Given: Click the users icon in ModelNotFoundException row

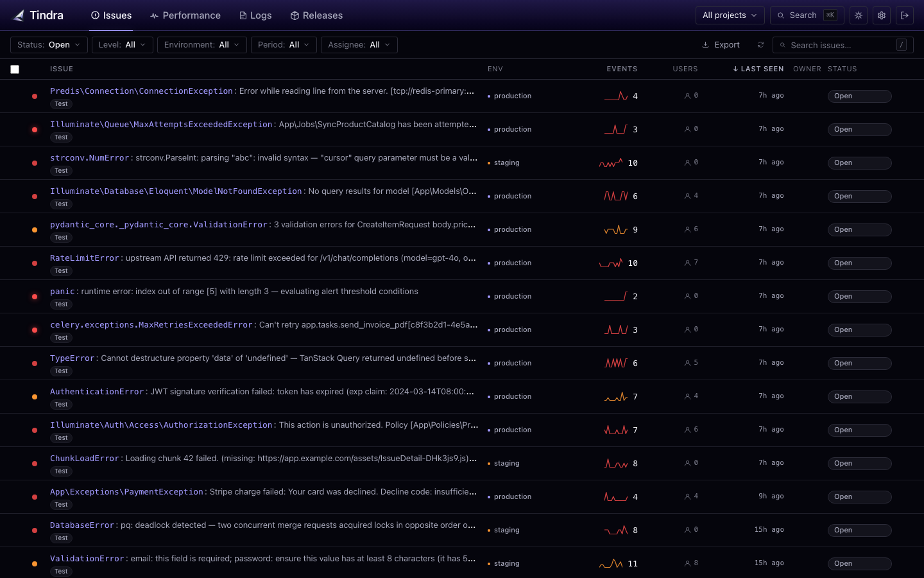Looking at the screenshot, I should coord(687,197).
